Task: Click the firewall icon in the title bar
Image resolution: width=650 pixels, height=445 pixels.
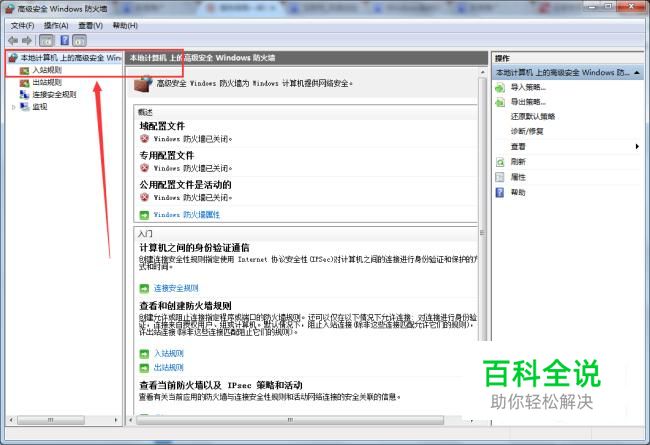Action: pyautogui.click(x=10, y=8)
